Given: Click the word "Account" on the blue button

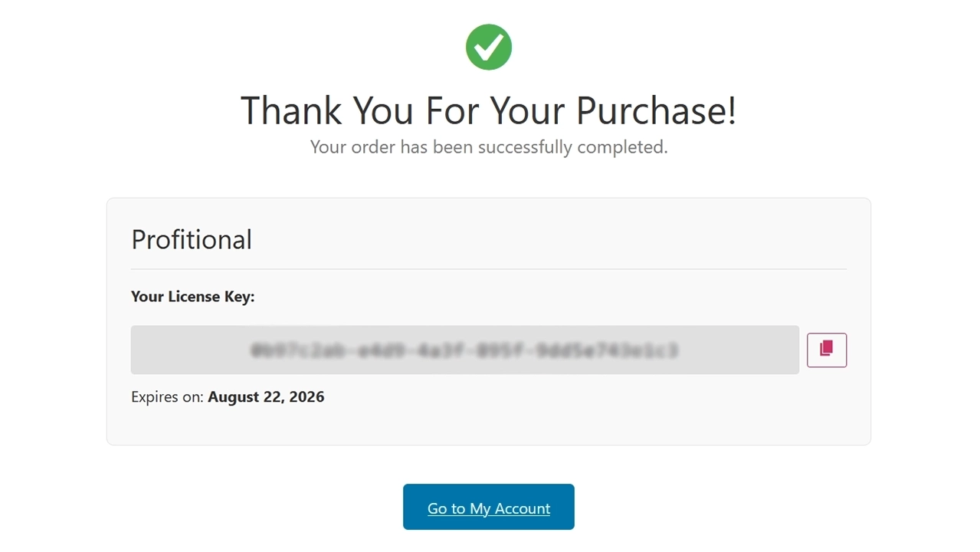Looking at the screenshot, I should [x=523, y=508].
